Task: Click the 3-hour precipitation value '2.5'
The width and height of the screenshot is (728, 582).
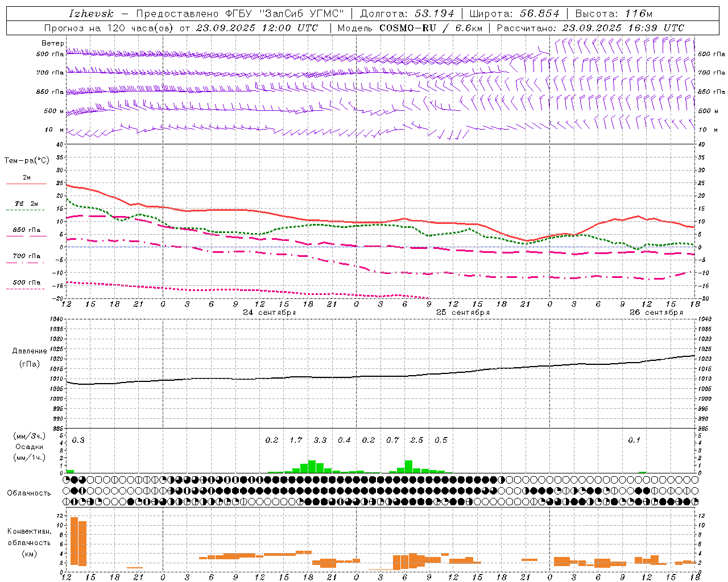Action: [417, 440]
